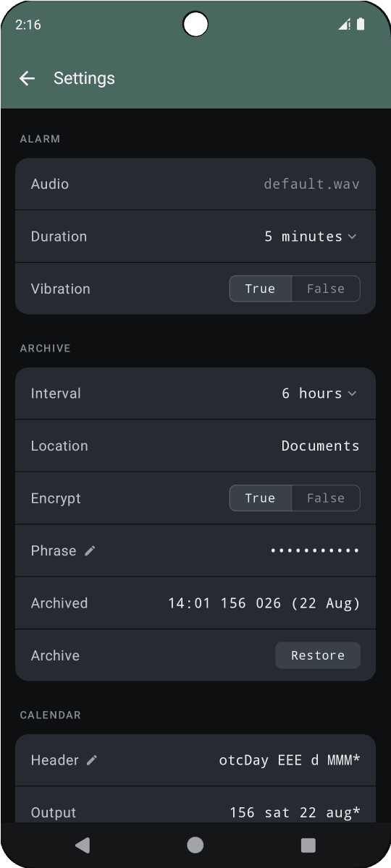Open the Audio default.wav setting

pyautogui.click(x=195, y=184)
